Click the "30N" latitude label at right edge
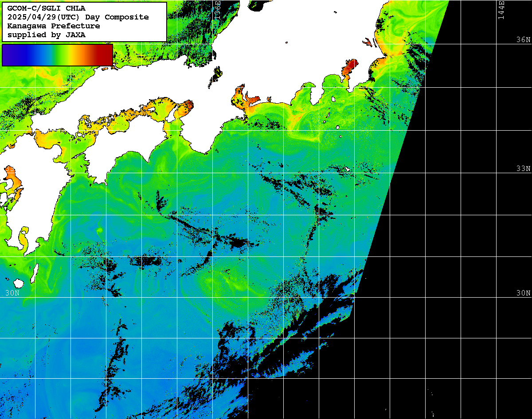 click(523, 293)
